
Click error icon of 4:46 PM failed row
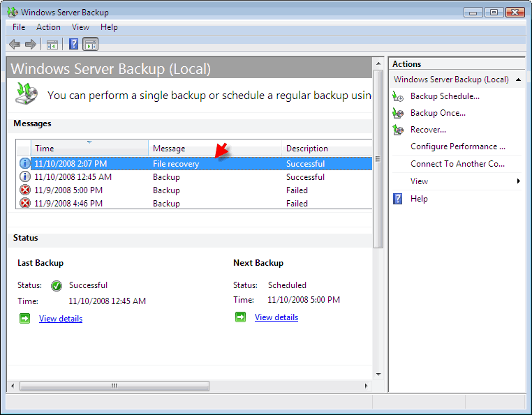pos(24,203)
